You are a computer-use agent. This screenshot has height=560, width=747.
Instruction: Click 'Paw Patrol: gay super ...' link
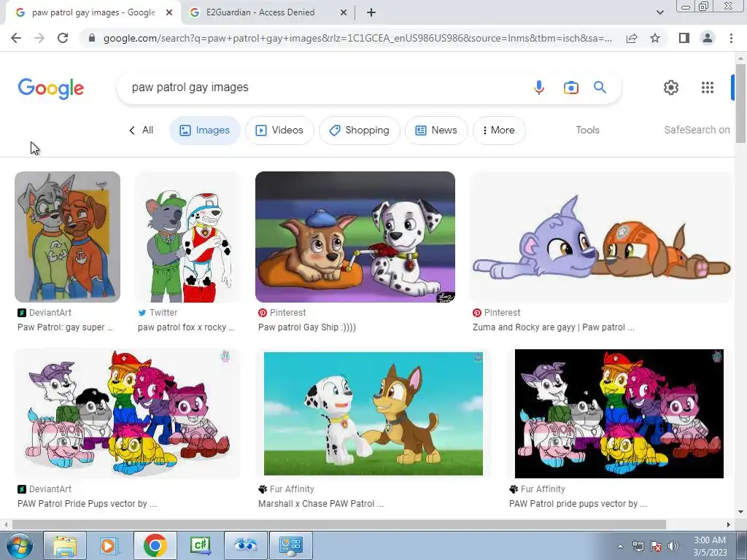pos(65,327)
